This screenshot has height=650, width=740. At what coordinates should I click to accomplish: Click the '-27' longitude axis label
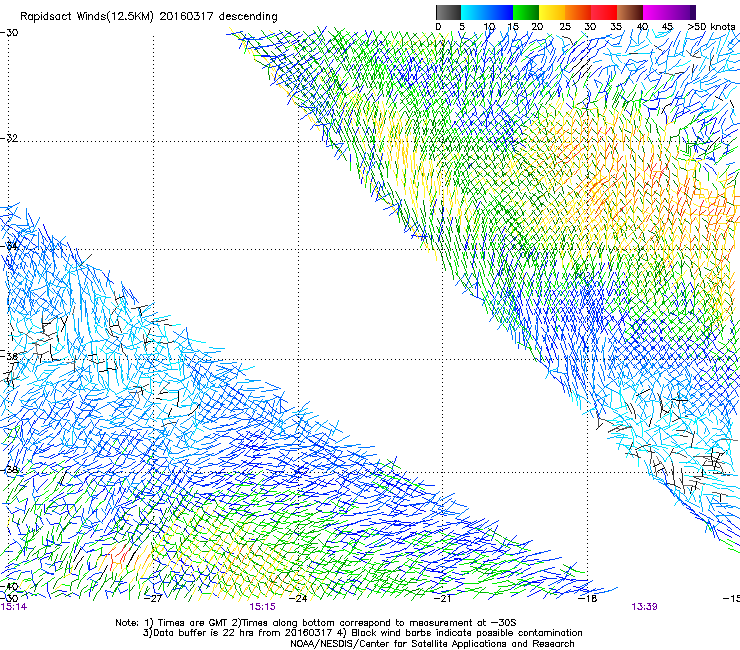pos(153,599)
